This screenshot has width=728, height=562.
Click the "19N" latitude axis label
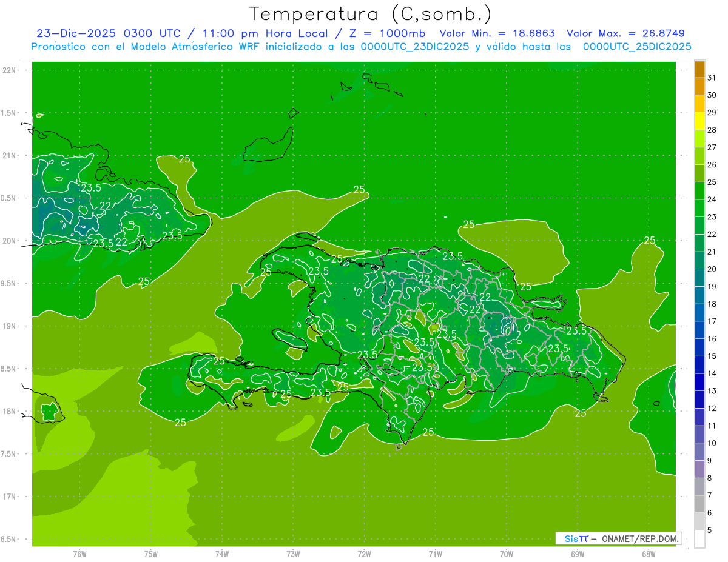10,326
